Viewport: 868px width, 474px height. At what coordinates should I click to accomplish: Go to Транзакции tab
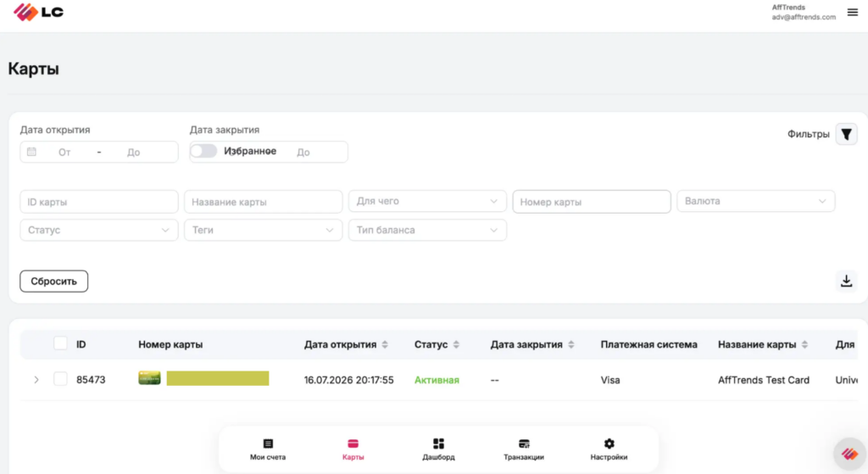524,449
